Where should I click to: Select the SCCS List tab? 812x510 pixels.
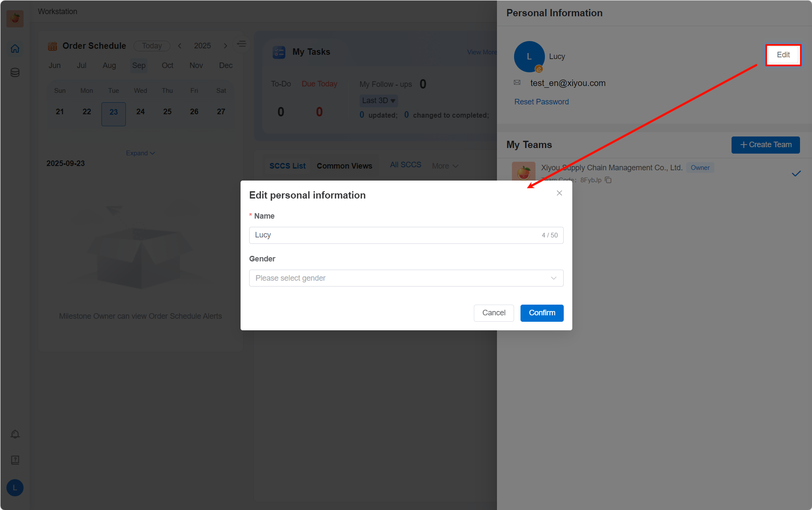click(x=287, y=166)
